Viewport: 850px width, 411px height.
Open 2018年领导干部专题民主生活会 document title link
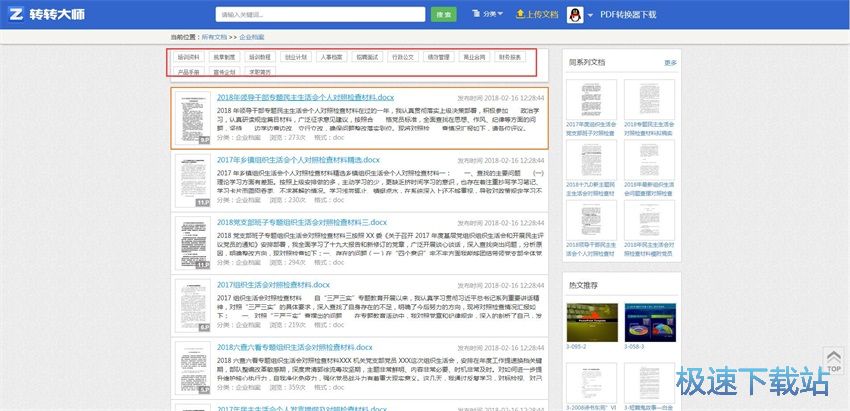[305, 98]
